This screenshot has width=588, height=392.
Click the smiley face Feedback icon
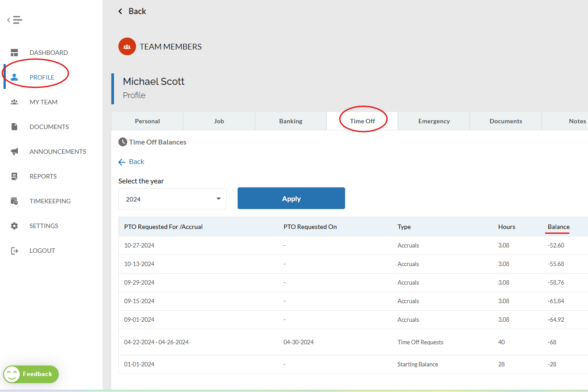pyautogui.click(x=12, y=374)
